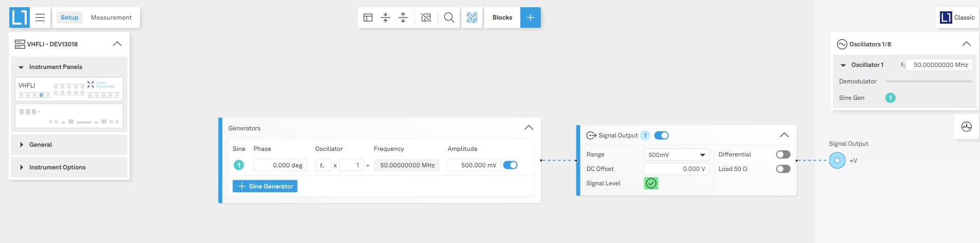Toggle the highlighted connections tool icon
The image size is (980, 243).
point(471,18)
